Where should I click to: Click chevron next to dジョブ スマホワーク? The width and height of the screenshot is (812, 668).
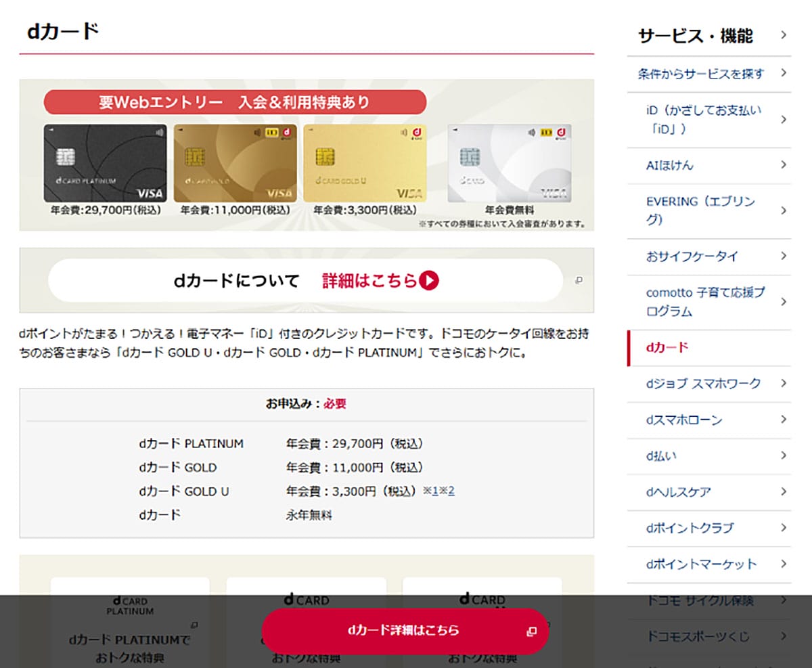point(783,384)
